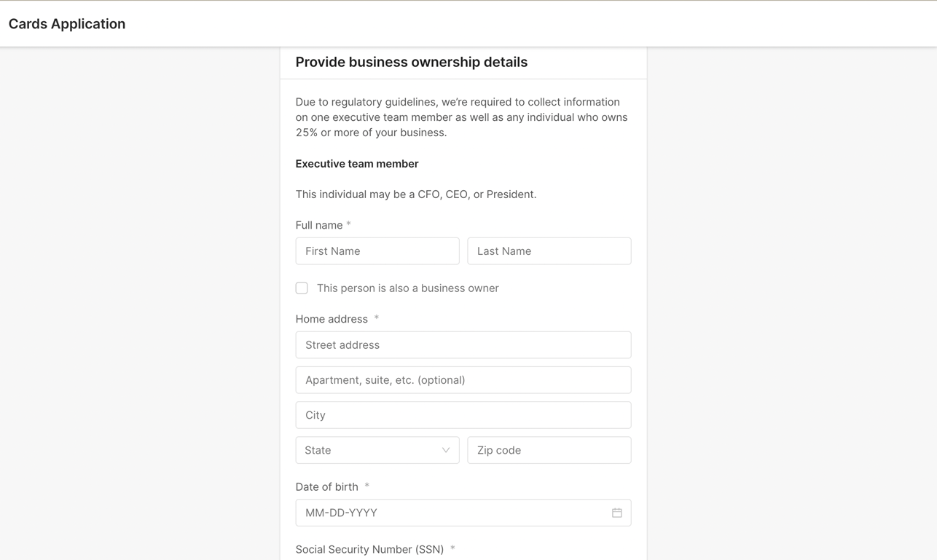This screenshot has width=937, height=560.
Task: Focus the Last Name input field
Action: [x=549, y=251]
